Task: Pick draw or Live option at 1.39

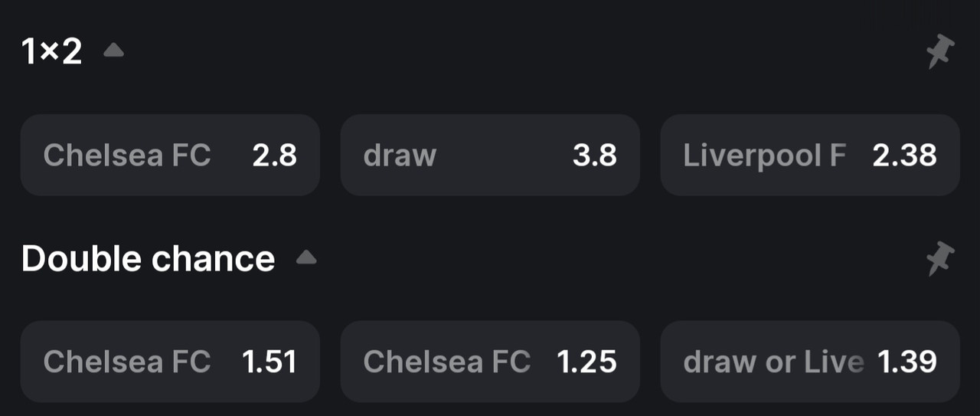Action: 810,362
